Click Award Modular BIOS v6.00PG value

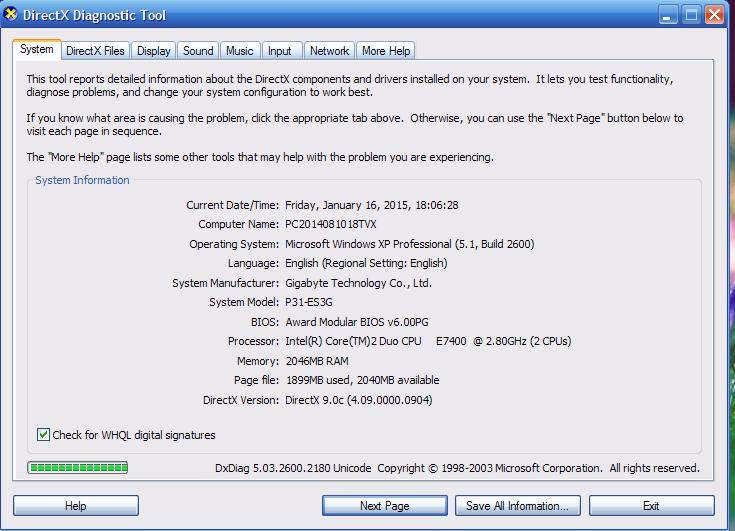pyautogui.click(x=356, y=322)
